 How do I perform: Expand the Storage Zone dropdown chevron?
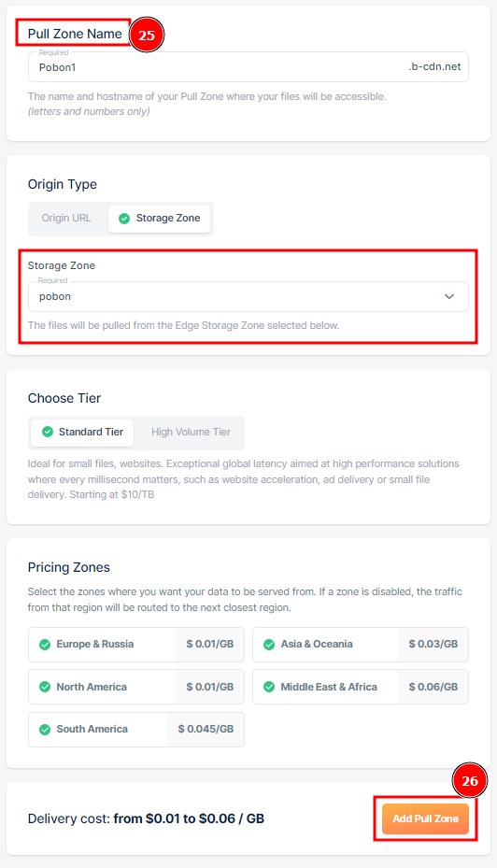(x=449, y=297)
